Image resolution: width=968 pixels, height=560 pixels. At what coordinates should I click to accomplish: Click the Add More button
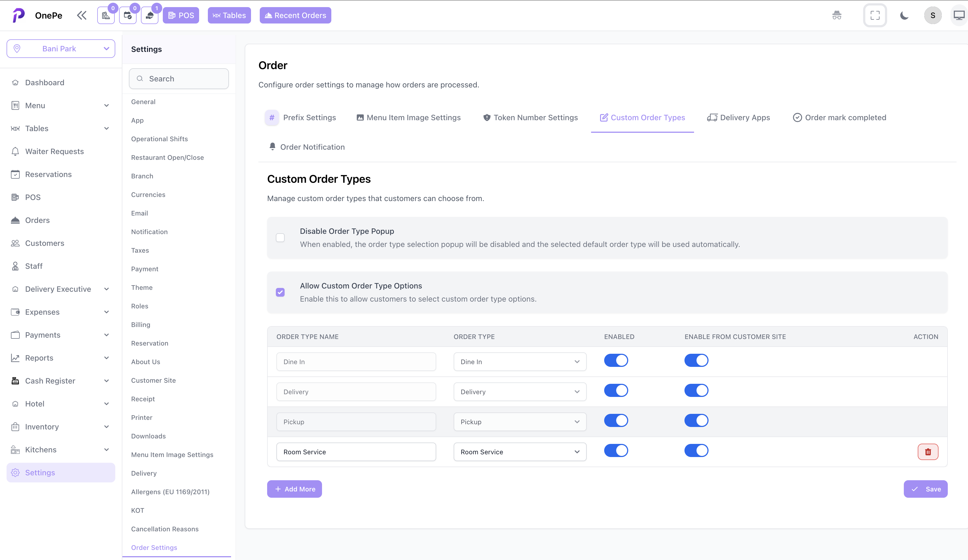294,489
